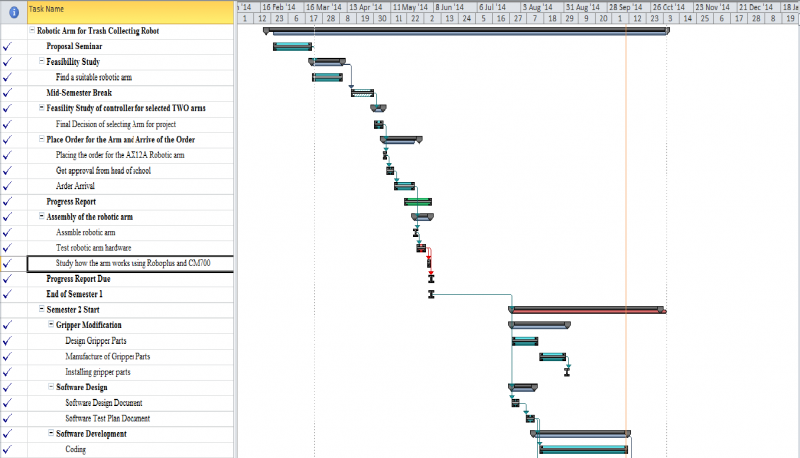Image resolution: width=800 pixels, height=458 pixels.
Task: Click the Proposal Seminar Gantt bar
Action: [292, 47]
